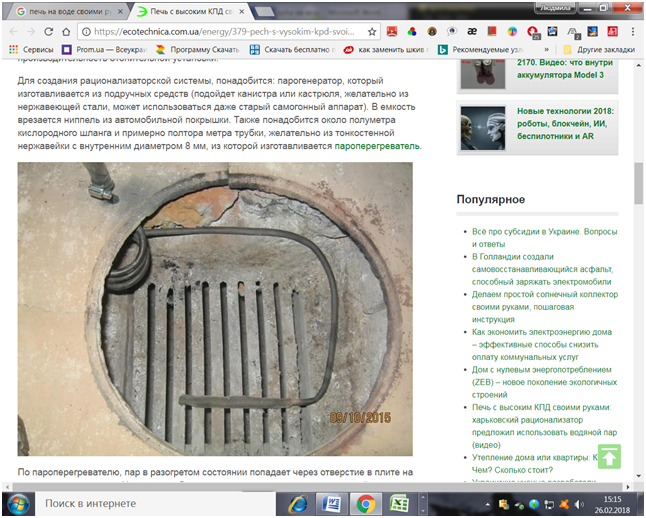Follow the пароперегреватель link

[x=377, y=146]
